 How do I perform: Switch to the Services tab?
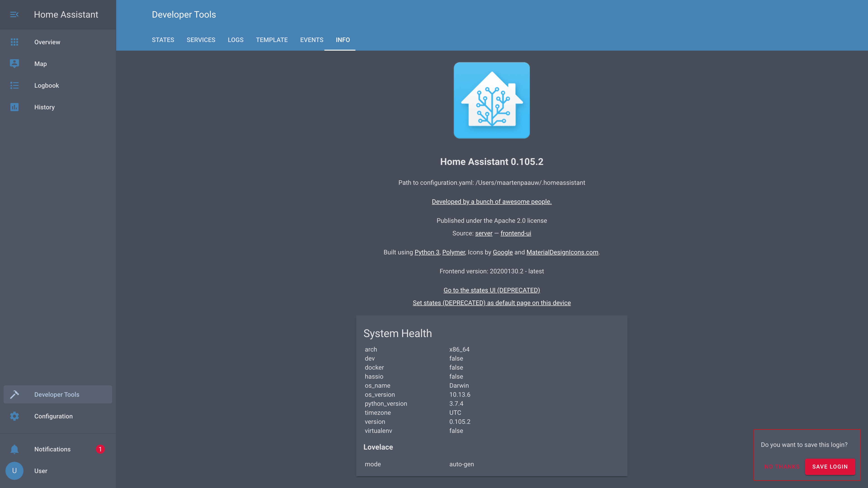pyautogui.click(x=201, y=40)
